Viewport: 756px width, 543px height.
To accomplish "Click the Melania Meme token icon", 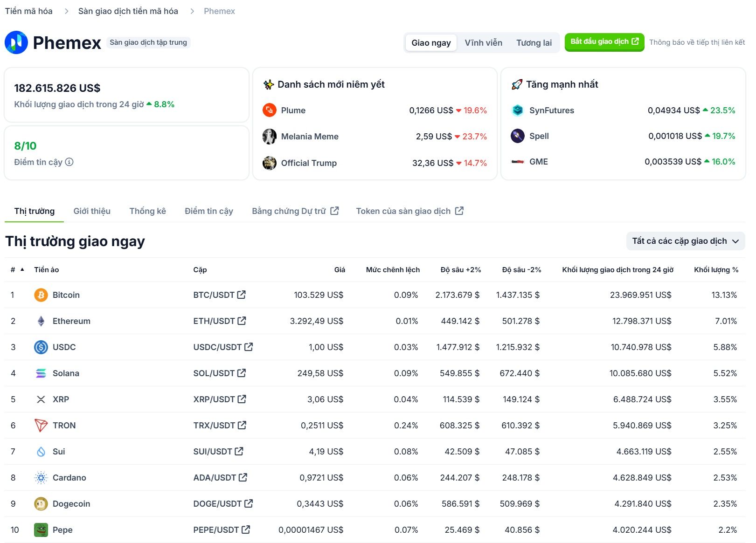I will coord(270,137).
